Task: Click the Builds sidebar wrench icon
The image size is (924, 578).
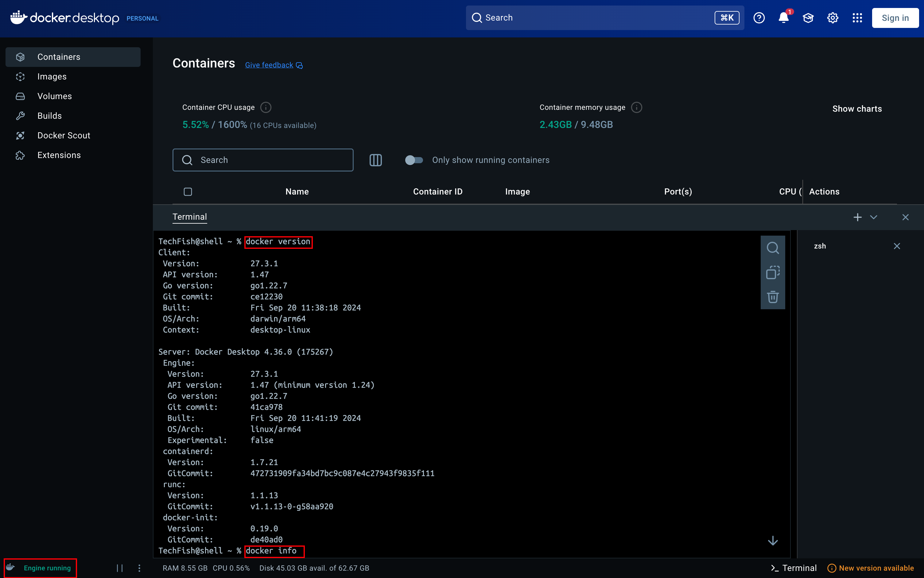Action: coord(20,116)
